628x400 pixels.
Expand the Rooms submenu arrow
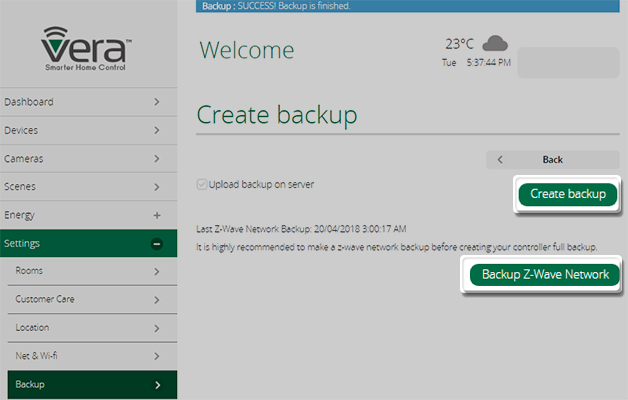[x=157, y=271]
